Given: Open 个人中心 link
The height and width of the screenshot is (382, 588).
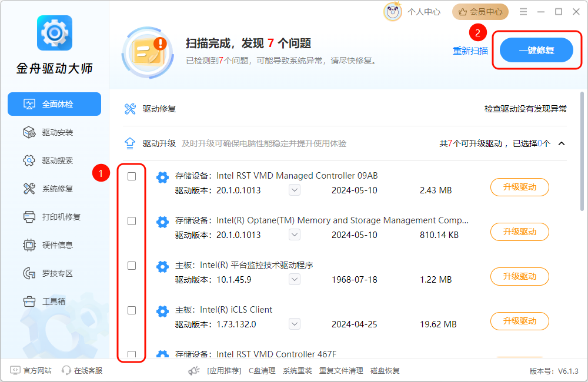Looking at the screenshot, I should coord(424,12).
